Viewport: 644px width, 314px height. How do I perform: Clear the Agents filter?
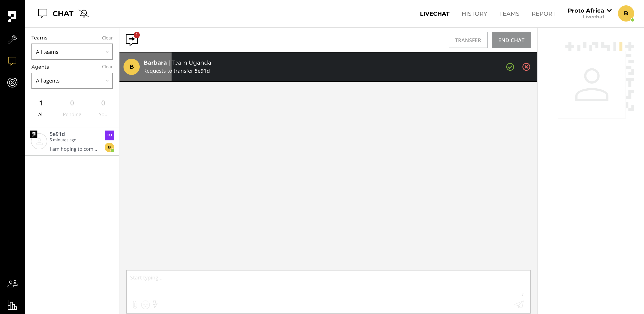[x=107, y=67]
